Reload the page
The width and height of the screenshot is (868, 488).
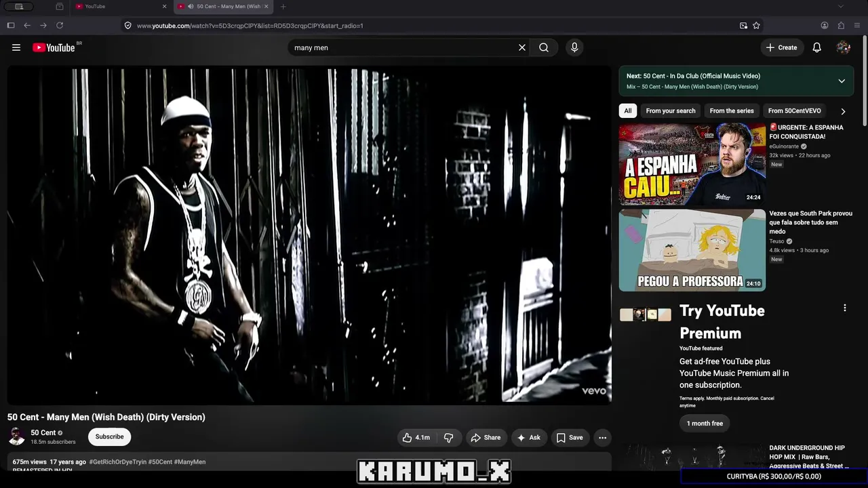pos(60,26)
